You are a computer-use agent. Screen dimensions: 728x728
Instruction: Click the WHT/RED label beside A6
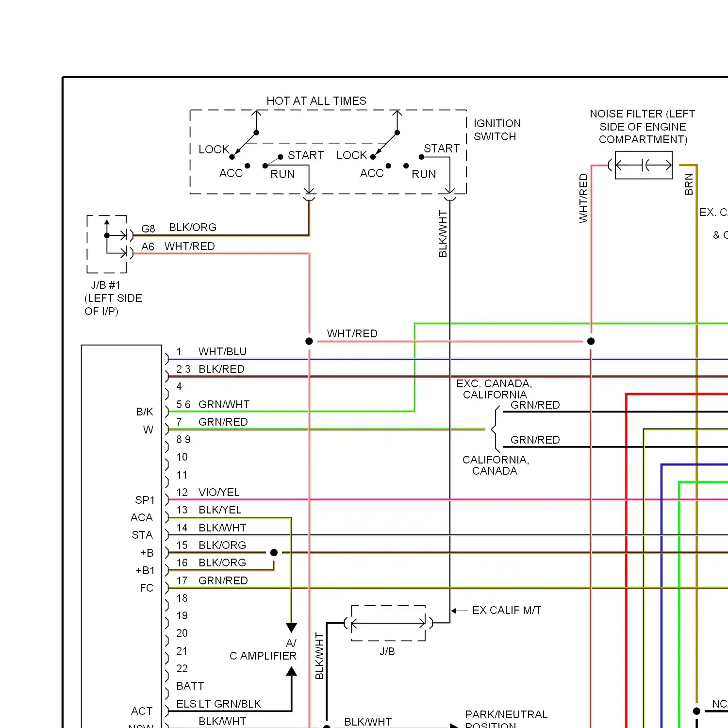click(x=190, y=246)
